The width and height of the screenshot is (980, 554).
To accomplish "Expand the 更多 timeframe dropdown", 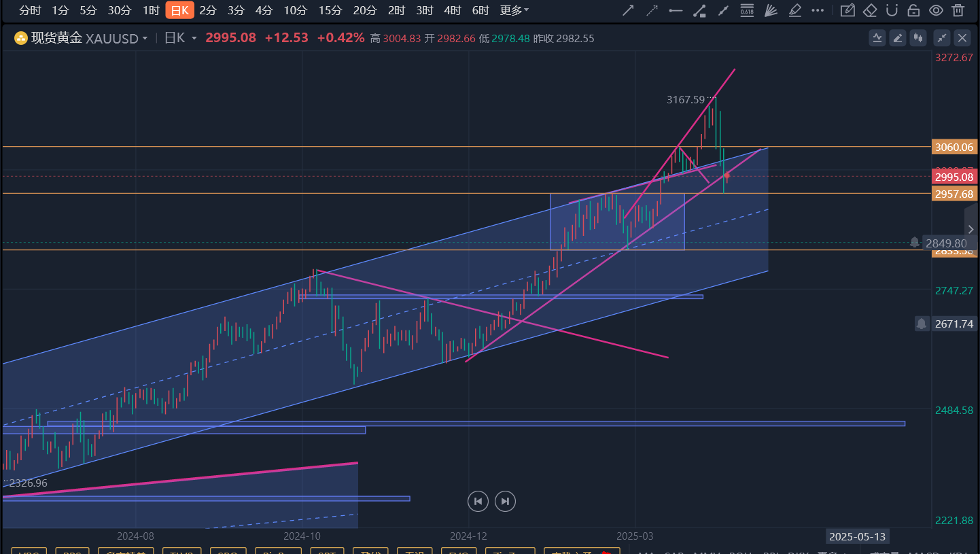I will click(x=514, y=10).
